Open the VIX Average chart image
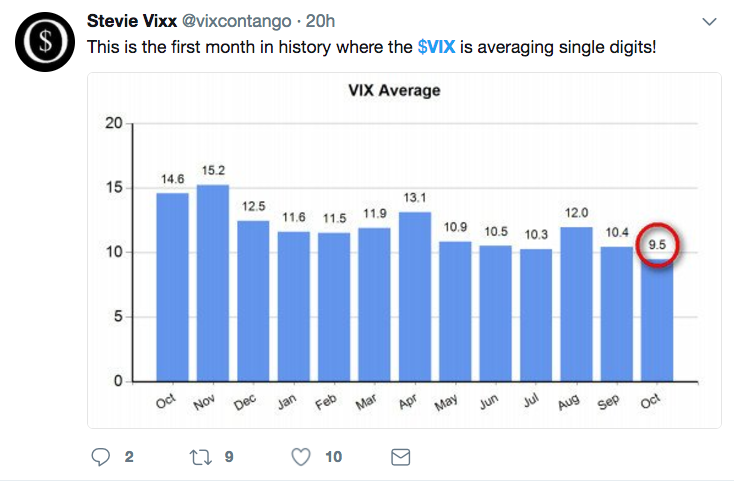This screenshot has width=734, height=485. point(404,250)
